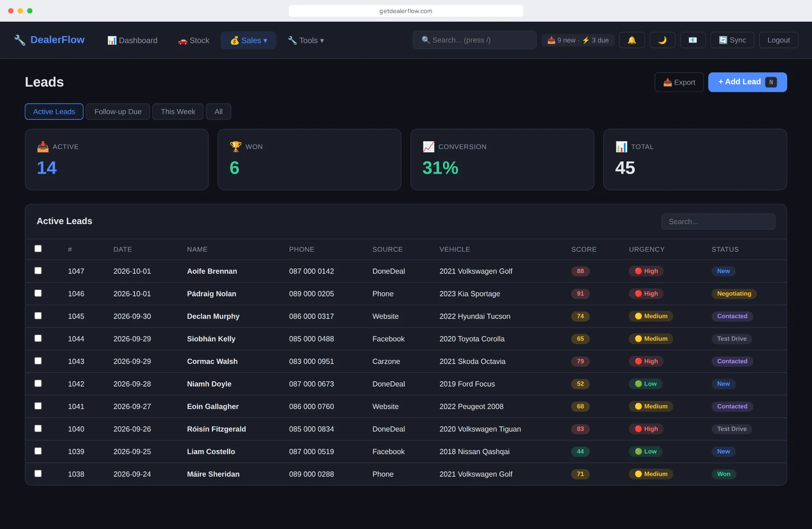The width and height of the screenshot is (812, 529).
Task: Click the Logout button
Action: click(x=779, y=40)
